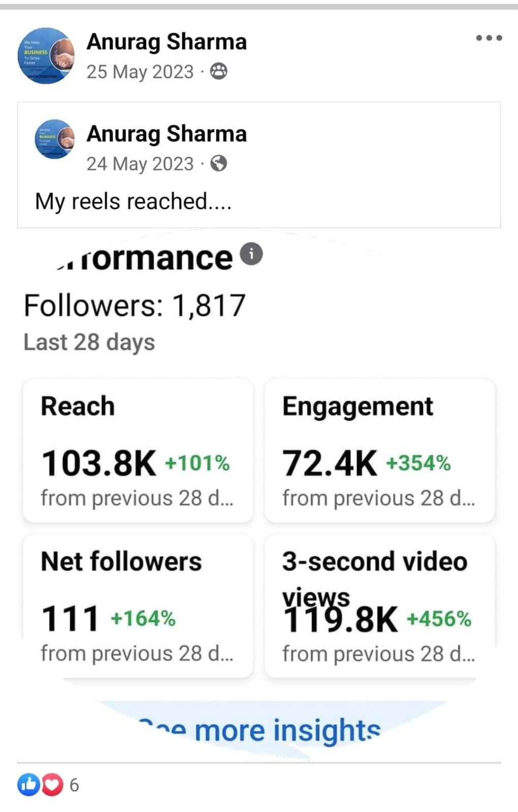This screenshot has height=812, width=518.
Task: Open the "My reels reached...." post text
Action: [133, 201]
